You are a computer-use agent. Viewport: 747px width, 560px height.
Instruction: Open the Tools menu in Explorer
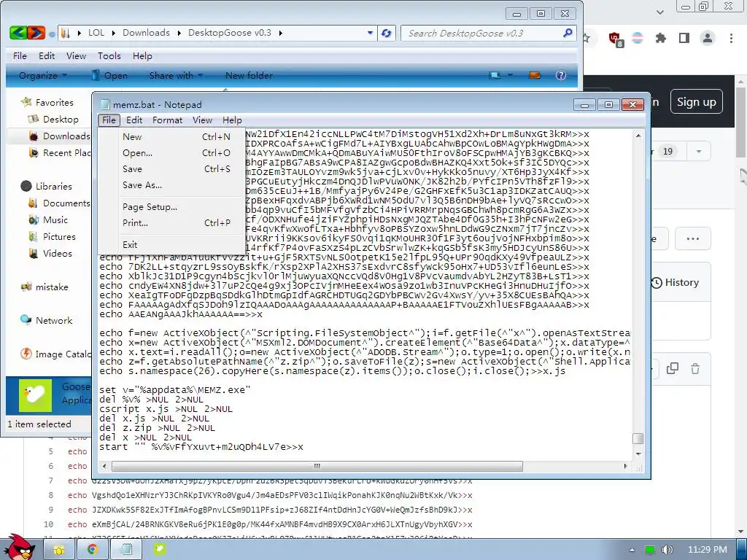109,55
